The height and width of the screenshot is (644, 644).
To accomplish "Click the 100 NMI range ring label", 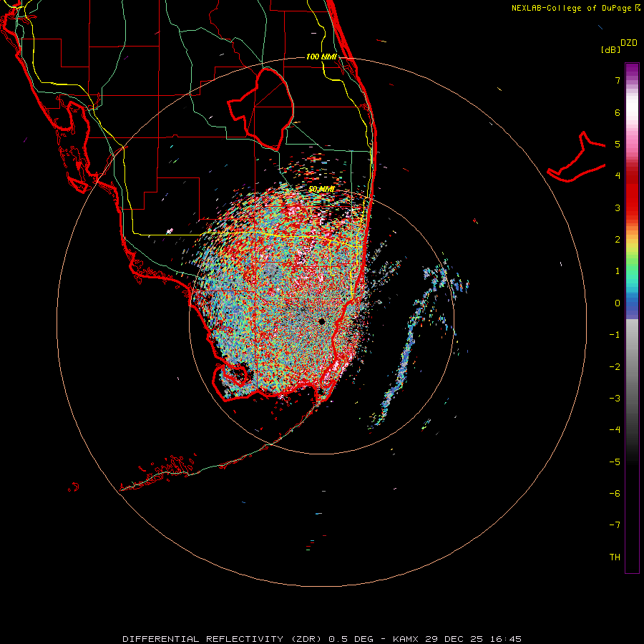I will point(321,57).
